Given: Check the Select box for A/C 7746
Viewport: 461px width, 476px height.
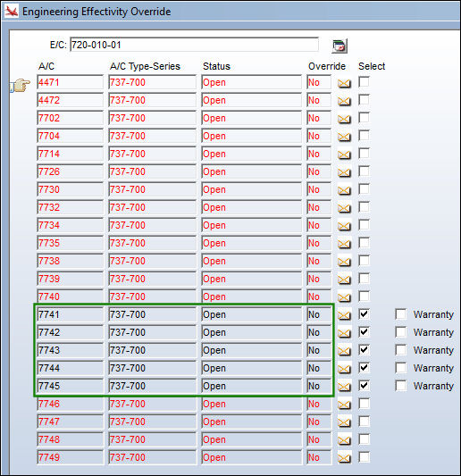Looking at the screenshot, I should point(364,404).
